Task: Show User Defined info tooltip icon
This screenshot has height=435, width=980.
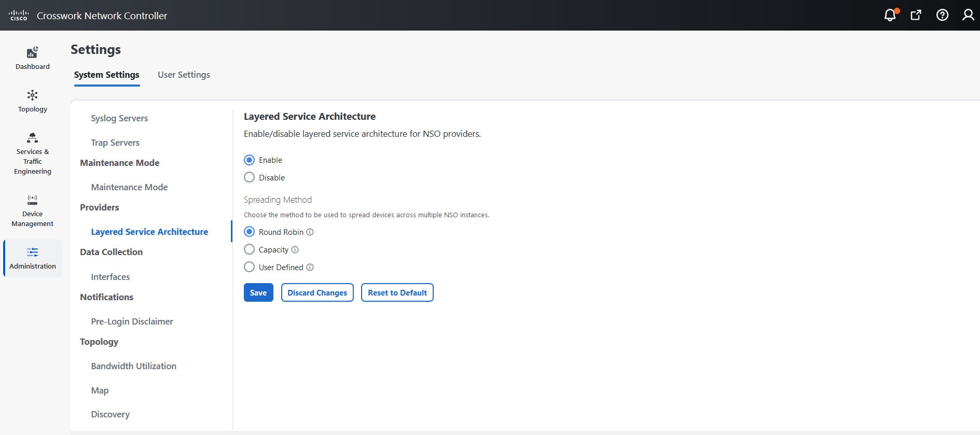Action: point(310,268)
